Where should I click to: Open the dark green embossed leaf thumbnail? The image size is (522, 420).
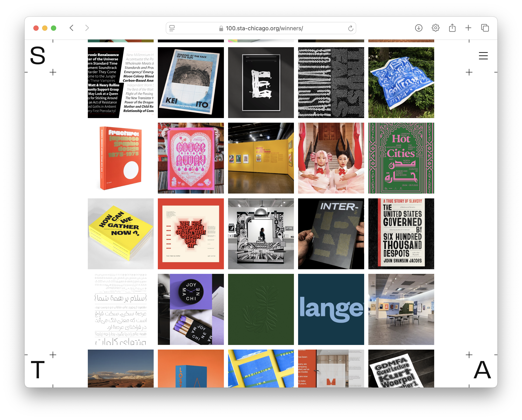click(x=261, y=309)
